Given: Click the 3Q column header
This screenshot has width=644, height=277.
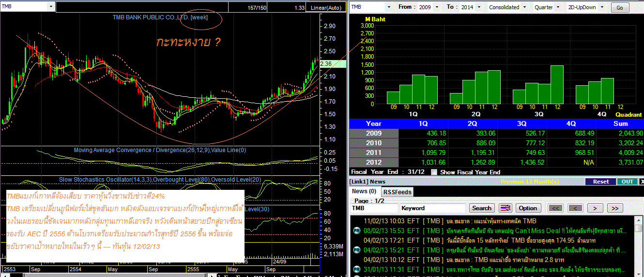Looking at the screenshot, I should point(522,123).
